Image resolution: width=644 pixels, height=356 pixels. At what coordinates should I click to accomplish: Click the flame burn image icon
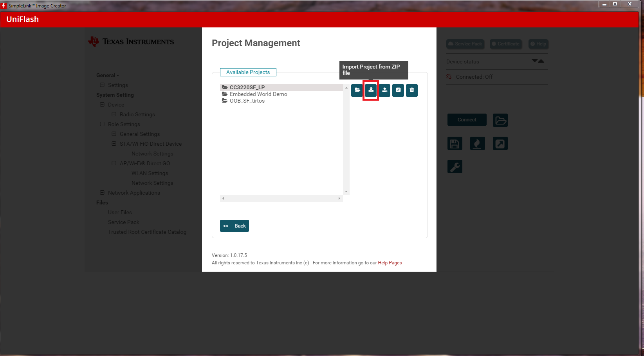[478, 143]
